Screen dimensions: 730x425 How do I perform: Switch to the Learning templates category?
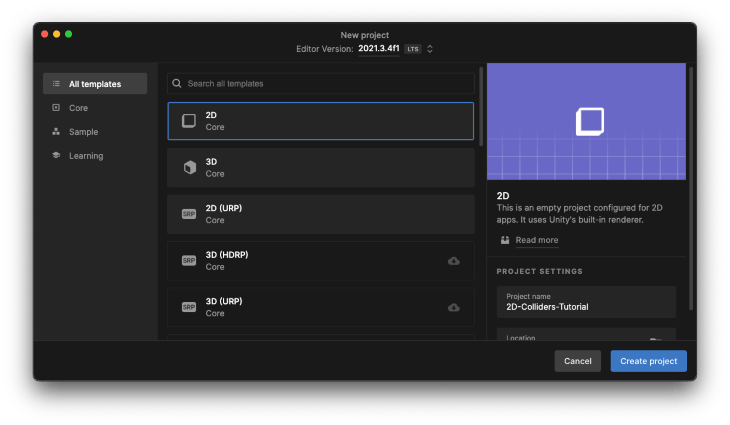tap(85, 156)
